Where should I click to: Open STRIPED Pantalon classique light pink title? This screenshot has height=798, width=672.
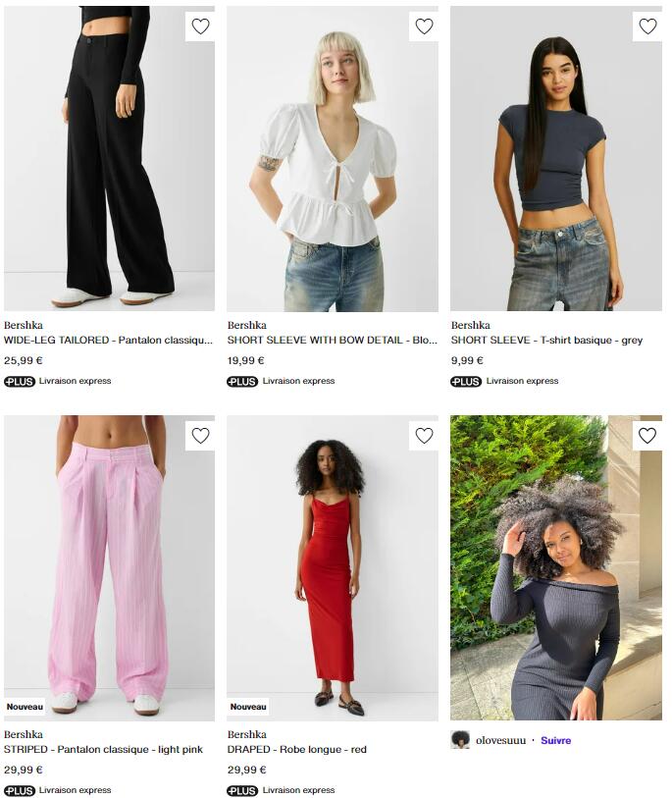[x=103, y=750]
